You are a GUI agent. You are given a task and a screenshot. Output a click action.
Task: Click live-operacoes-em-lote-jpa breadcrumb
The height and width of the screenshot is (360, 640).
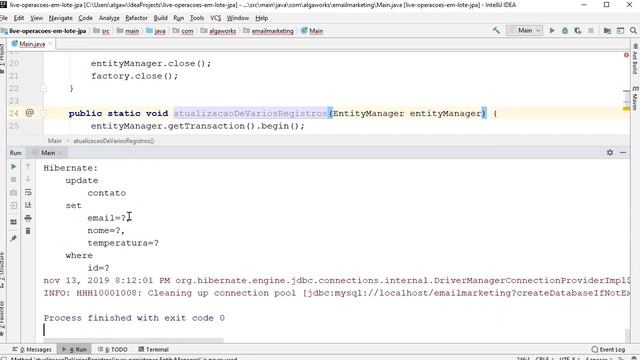(x=44, y=31)
